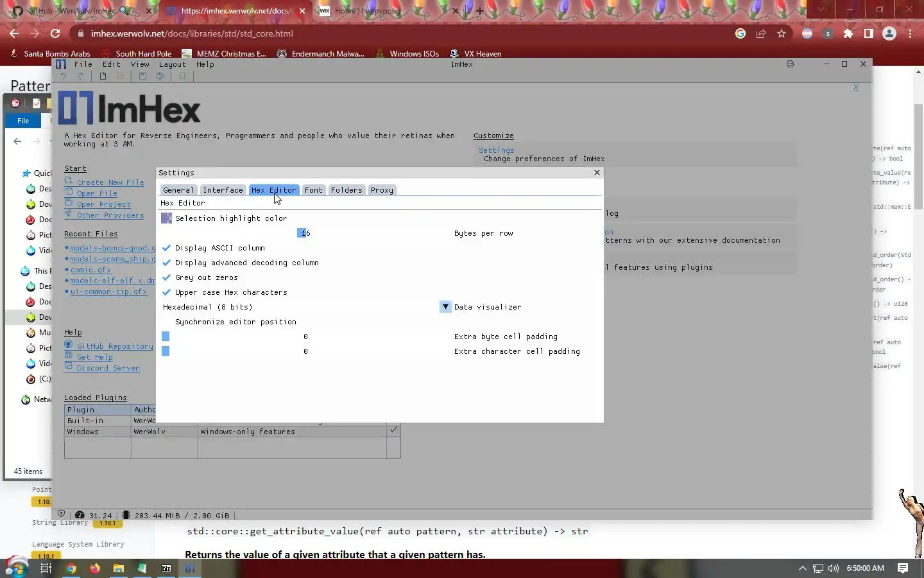Adjust the Extra character cell padding slider
Image resolution: width=924 pixels, height=578 pixels.
(x=305, y=351)
